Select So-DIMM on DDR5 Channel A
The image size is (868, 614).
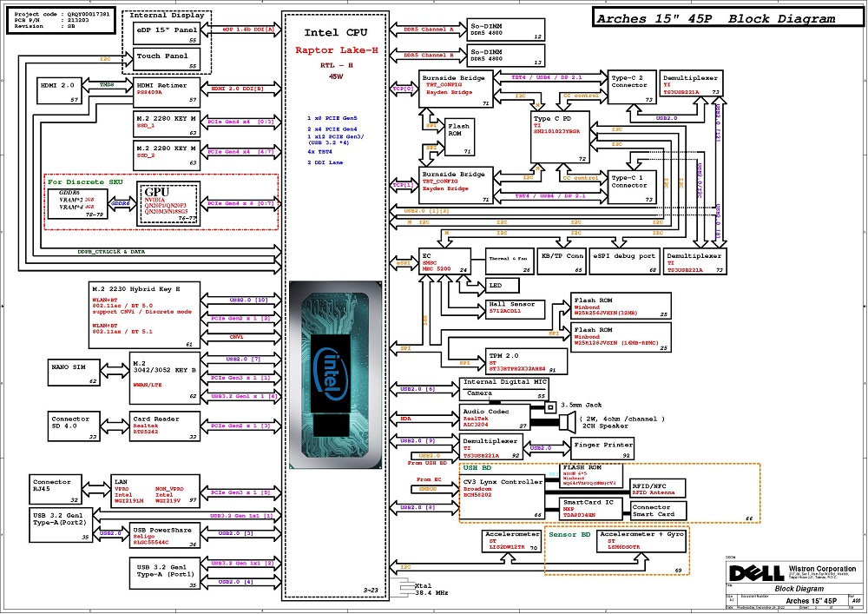(507, 30)
